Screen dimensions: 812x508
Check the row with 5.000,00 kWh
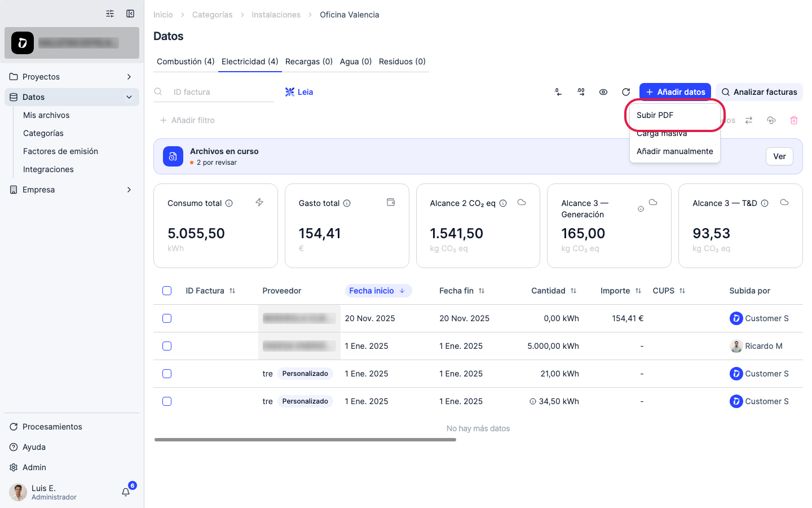(x=167, y=346)
